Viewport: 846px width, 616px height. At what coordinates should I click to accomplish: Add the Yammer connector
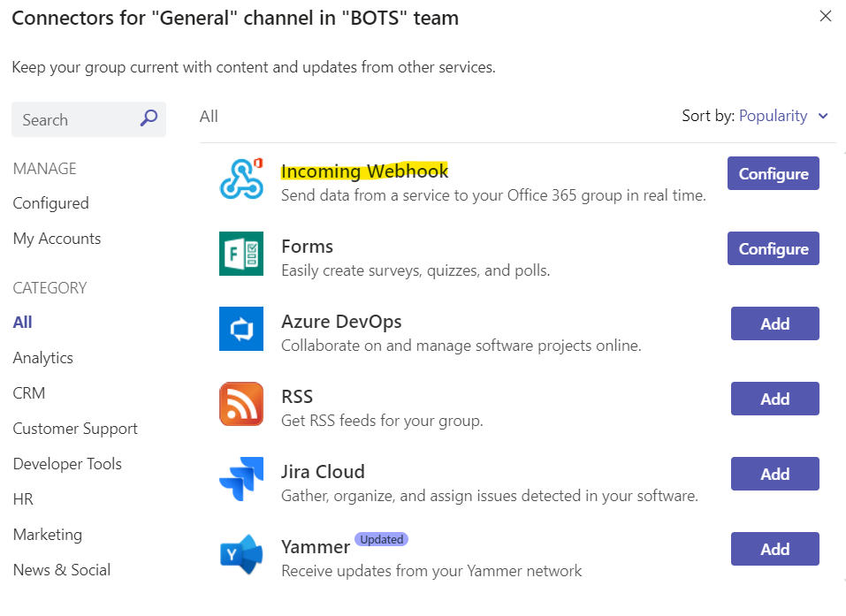pyautogui.click(x=774, y=549)
